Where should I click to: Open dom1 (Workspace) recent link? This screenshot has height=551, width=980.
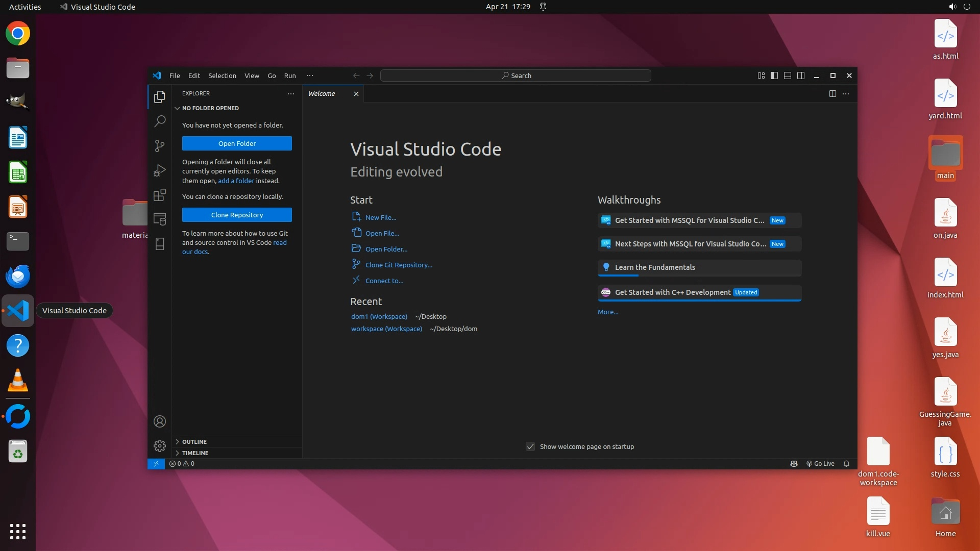coord(379,316)
